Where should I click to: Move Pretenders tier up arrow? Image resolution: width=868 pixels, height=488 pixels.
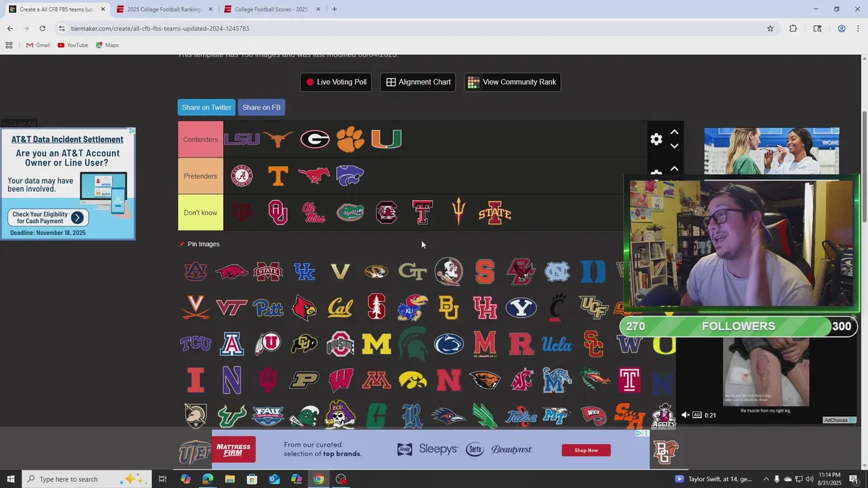coord(675,168)
